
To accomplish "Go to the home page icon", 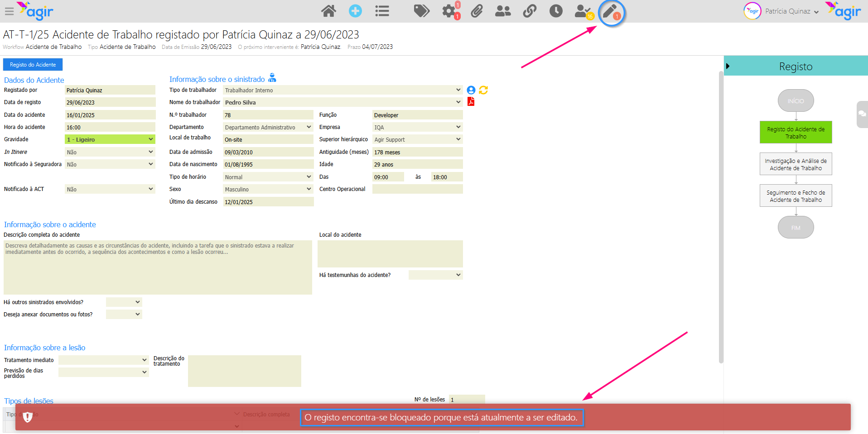I will click(x=328, y=11).
